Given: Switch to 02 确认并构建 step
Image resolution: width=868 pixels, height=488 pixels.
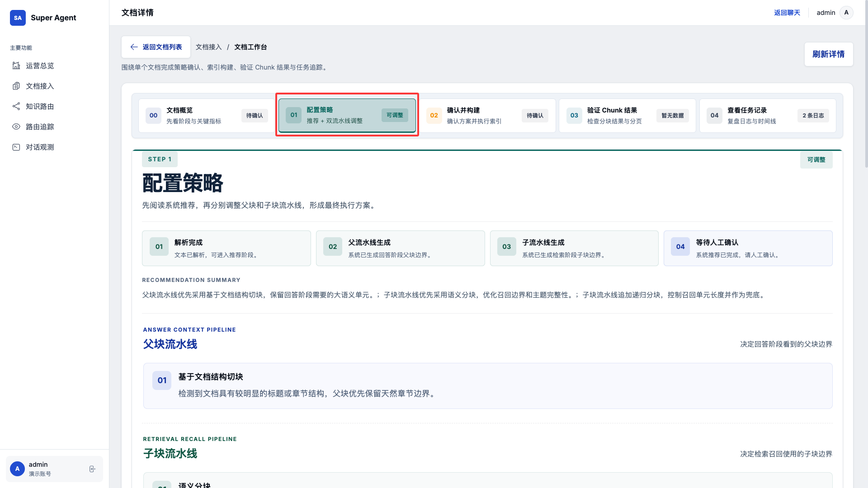Looking at the screenshot, I should (x=487, y=116).
